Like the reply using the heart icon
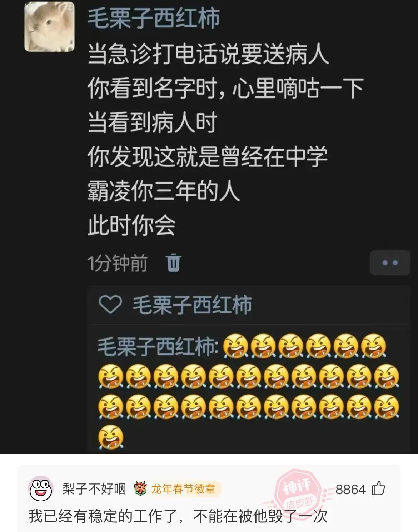The height and width of the screenshot is (532, 418). click(110, 305)
